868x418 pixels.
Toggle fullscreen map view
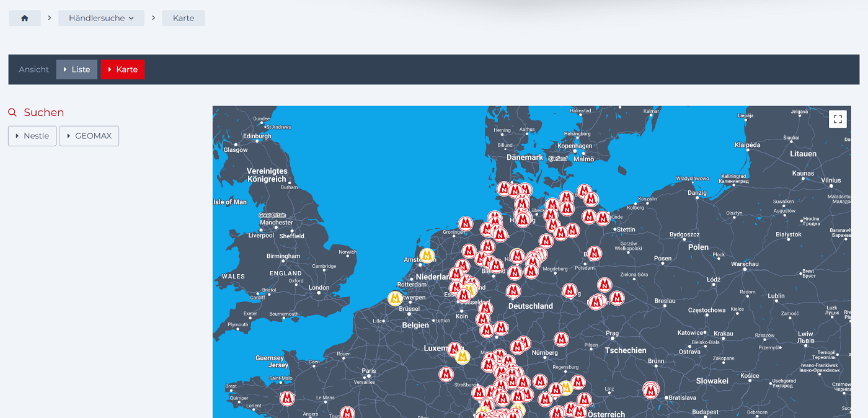pos(838,119)
